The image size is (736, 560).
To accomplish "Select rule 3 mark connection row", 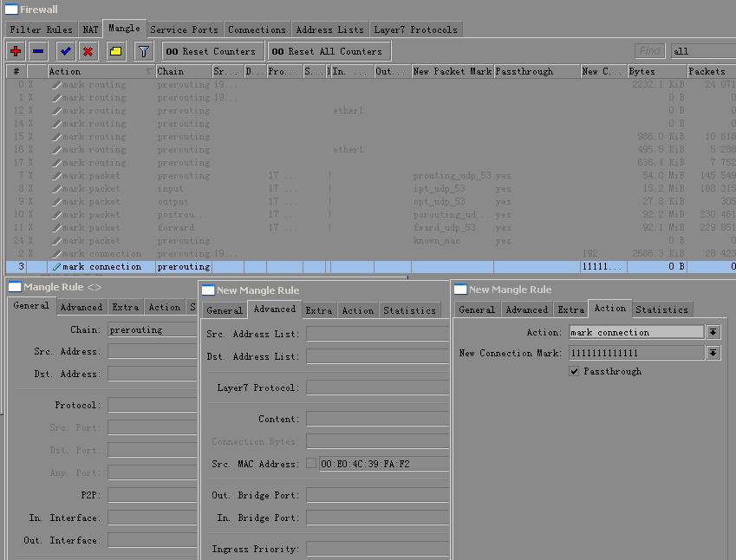I will (x=370, y=267).
